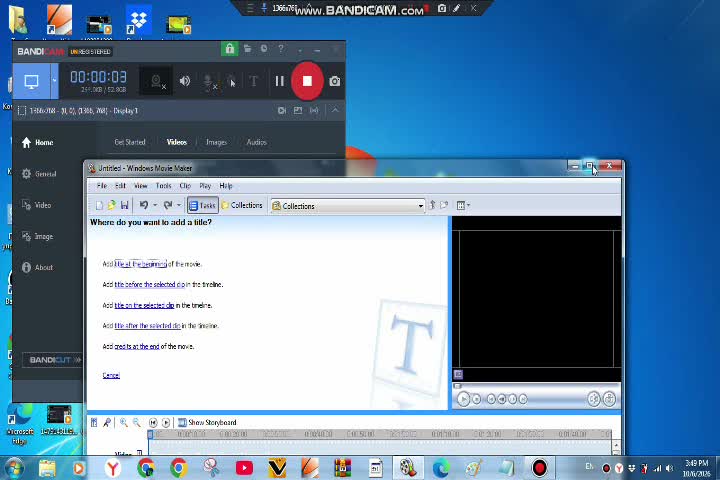
Task: Expand the Video track in timeline
Action: coord(139,453)
